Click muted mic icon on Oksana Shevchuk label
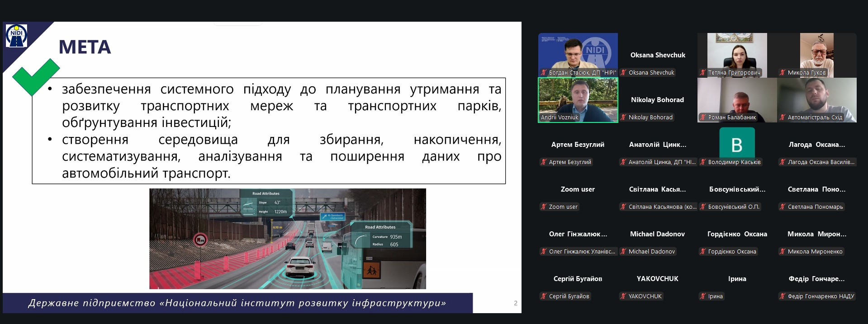Viewport: 868px width, 324px height. (623, 73)
